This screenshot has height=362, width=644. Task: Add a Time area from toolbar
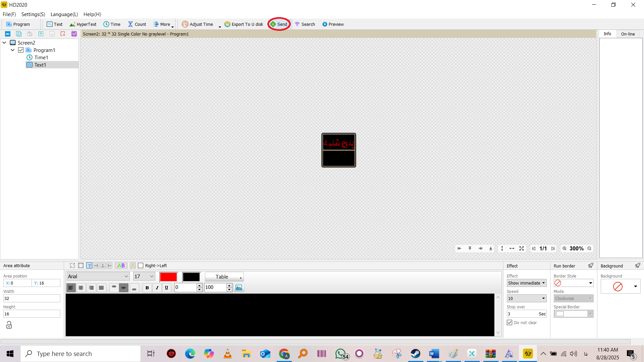click(112, 24)
